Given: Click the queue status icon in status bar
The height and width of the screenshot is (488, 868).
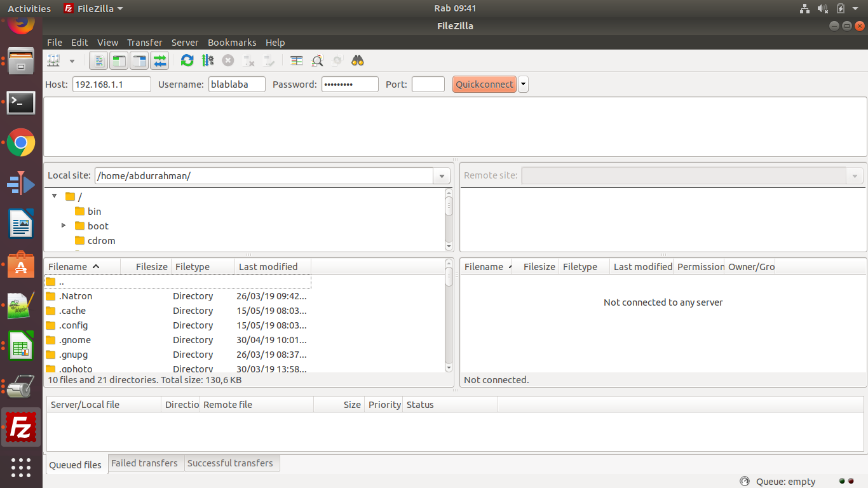Looking at the screenshot, I should click(745, 482).
